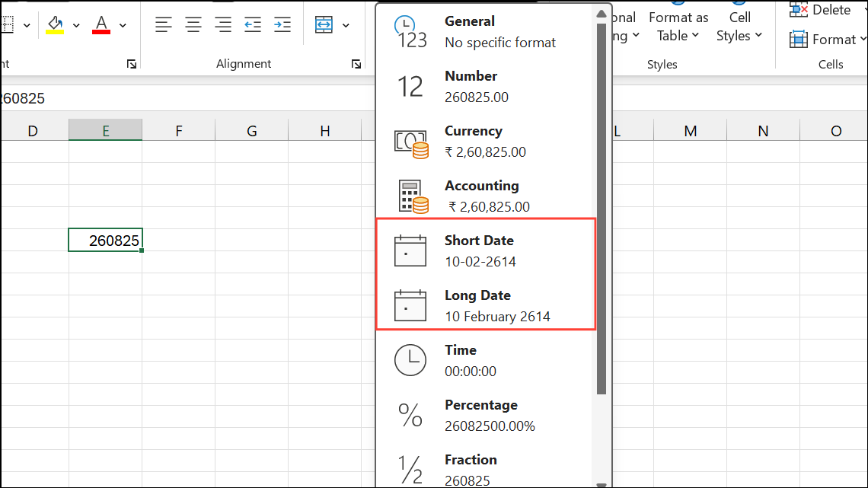Increase the cell indent

click(x=282, y=24)
